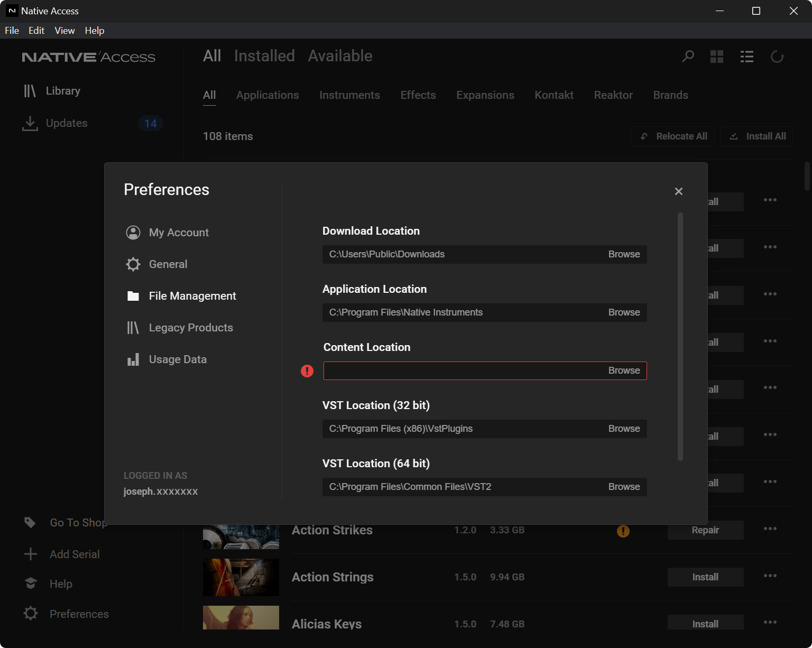This screenshot has height=648, width=812.
Task: Click the Preferences dialog scrollbar
Action: pos(680,337)
